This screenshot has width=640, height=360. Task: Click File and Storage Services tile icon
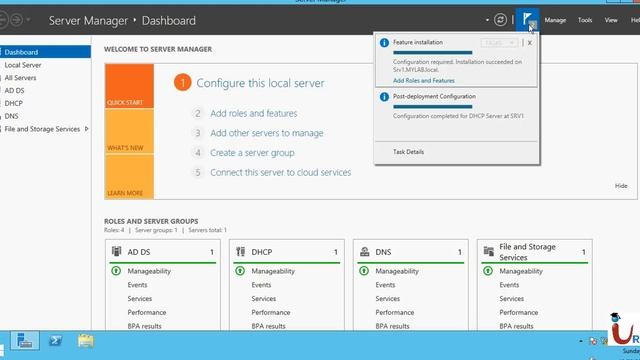[x=489, y=251]
